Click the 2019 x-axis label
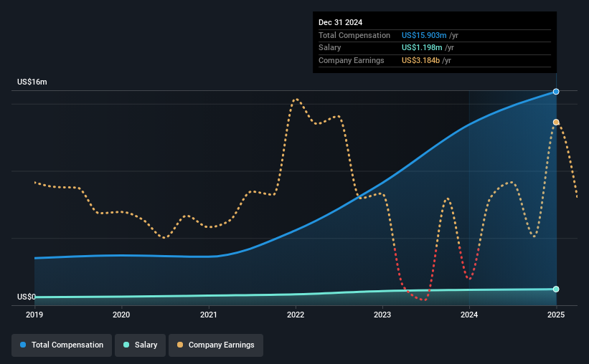This screenshot has width=589, height=364. [34, 315]
